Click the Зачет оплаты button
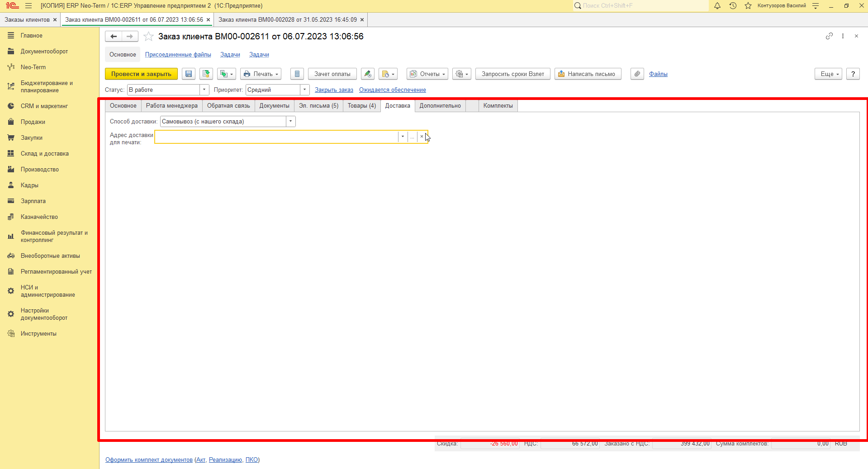 [332, 74]
